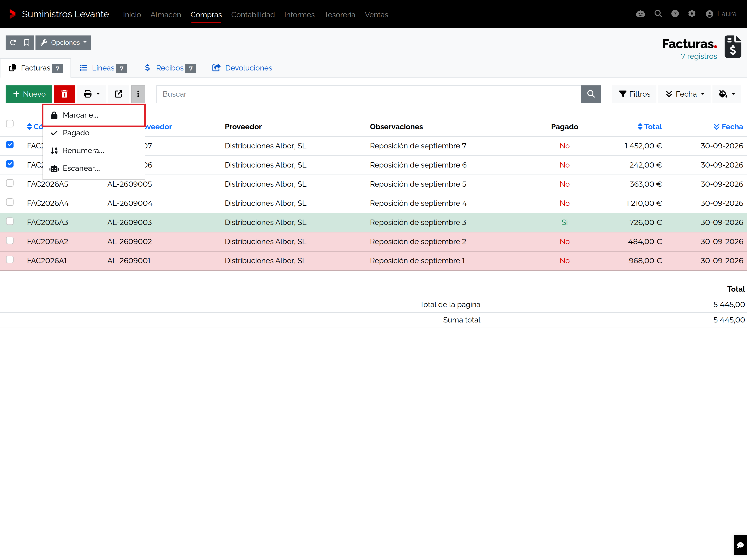Screen dimensions: 747x560
Task: Click the robot icon in top bar
Action: (x=640, y=14)
